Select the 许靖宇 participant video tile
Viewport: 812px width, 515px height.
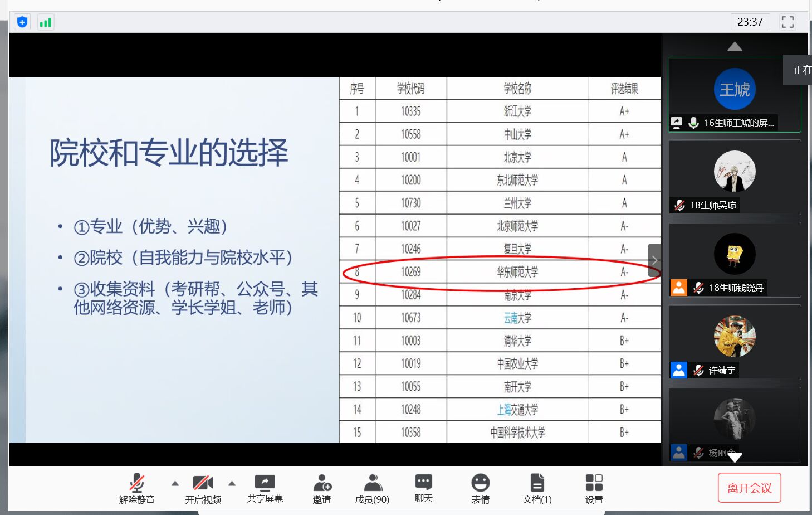735,342
